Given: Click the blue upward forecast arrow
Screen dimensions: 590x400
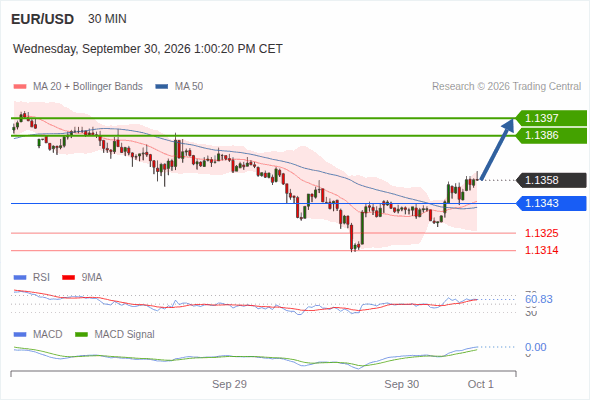Looking at the screenshot, I should (497, 149).
